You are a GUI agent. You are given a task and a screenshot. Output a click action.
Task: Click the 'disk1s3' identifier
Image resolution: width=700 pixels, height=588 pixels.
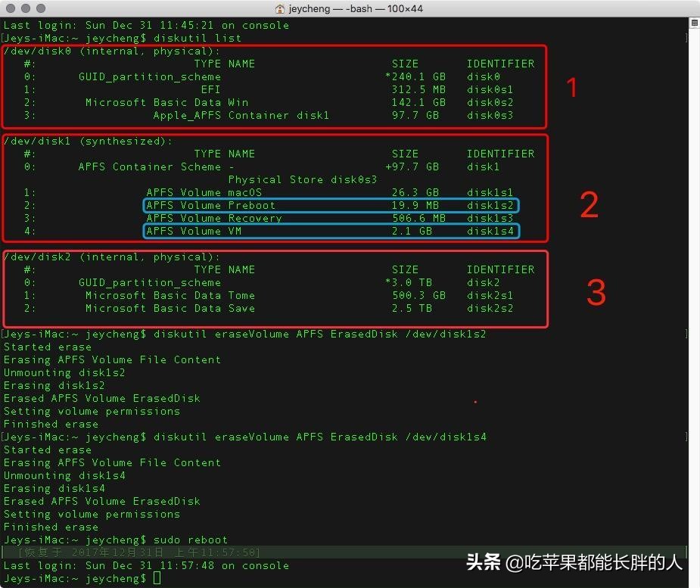(490, 218)
